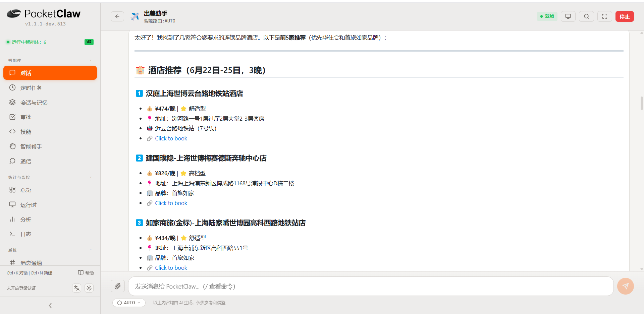Image resolution: width=644 pixels, height=314 pixels.
Task: Click 未开启登录认证 status text
Action: pyautogui.click(x=21, y=288)
